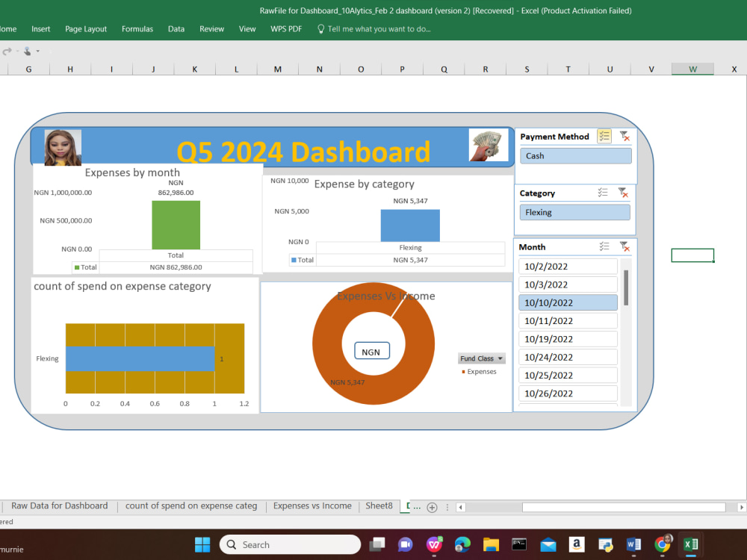Image resolution: width=747 pixels, height=560 pixels.
Task: Open File Explorer from taskbar
Action: tap(491, 544)
